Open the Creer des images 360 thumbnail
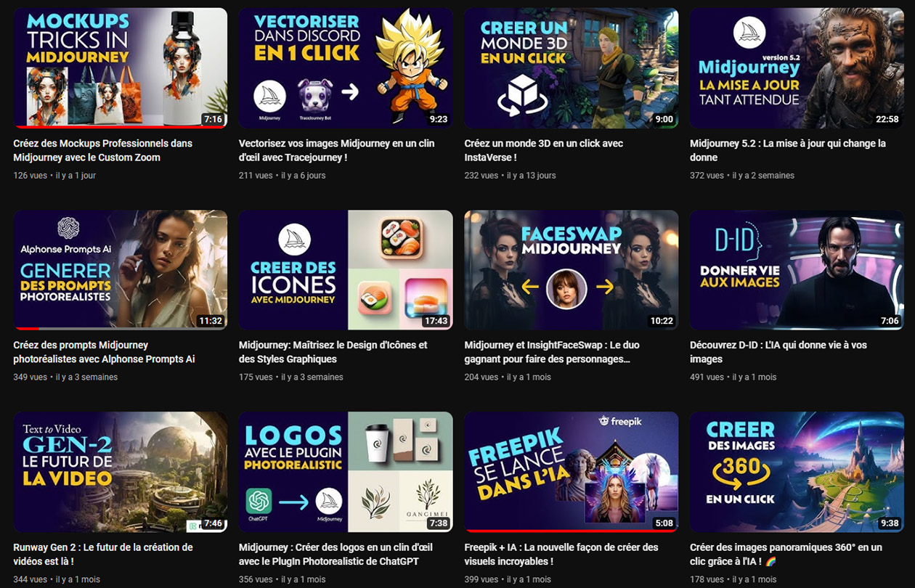The width and height of the screenshot is (915, 588). [797, 472]
